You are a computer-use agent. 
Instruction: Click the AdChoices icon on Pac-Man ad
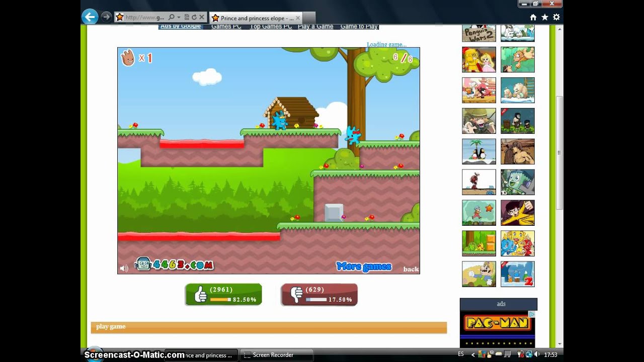(532, 314)
